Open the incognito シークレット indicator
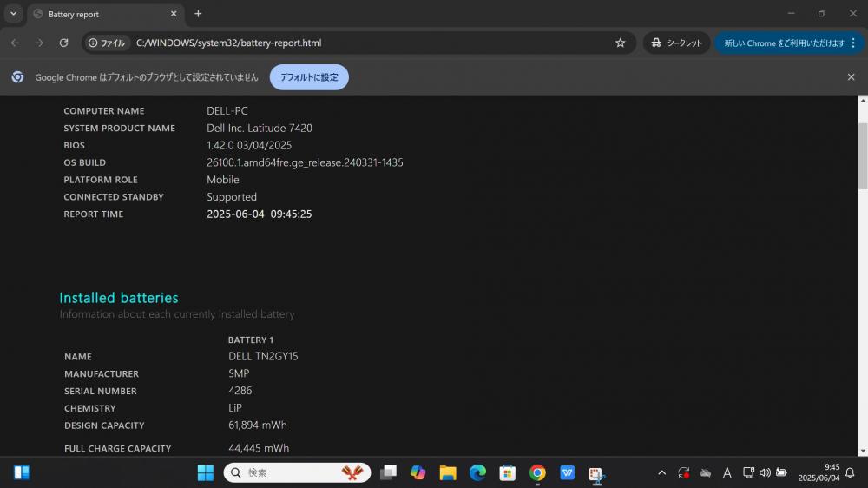 676,43
